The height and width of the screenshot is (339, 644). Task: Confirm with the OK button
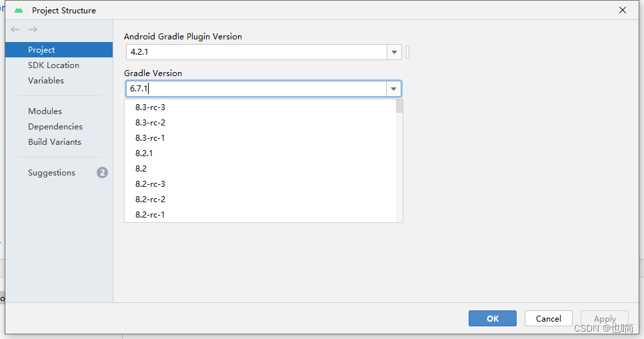point(493,318)
